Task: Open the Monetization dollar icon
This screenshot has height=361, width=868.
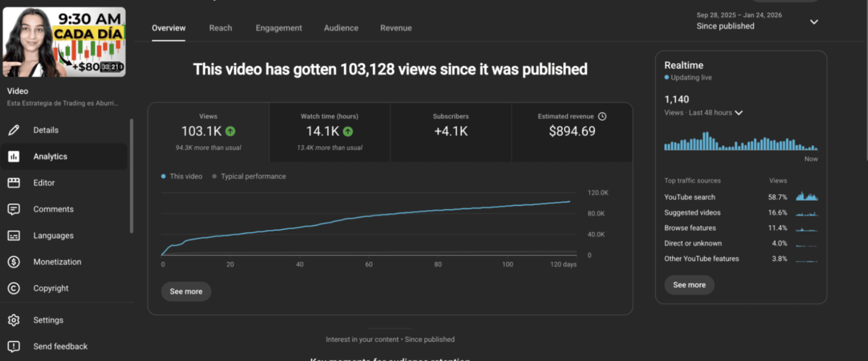Action: pyautogui.click(x=14, y=262)
